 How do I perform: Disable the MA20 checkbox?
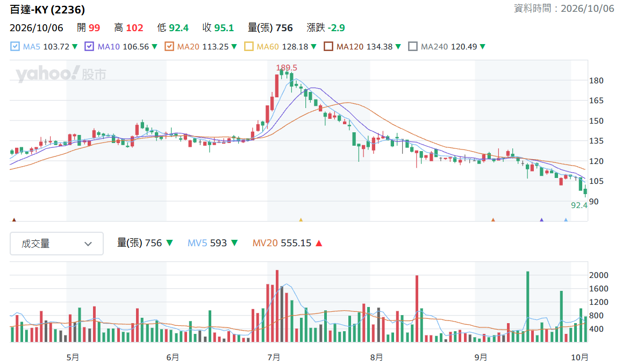tap(169, 46)
